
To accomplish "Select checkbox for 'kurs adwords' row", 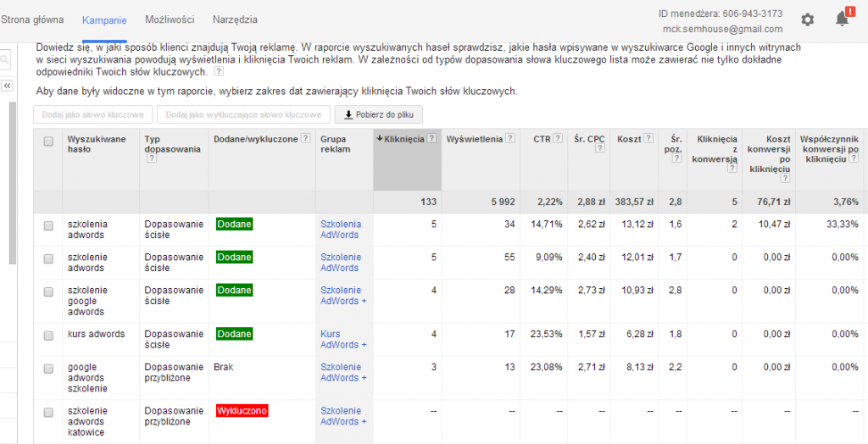I will [x=48, y=335].
